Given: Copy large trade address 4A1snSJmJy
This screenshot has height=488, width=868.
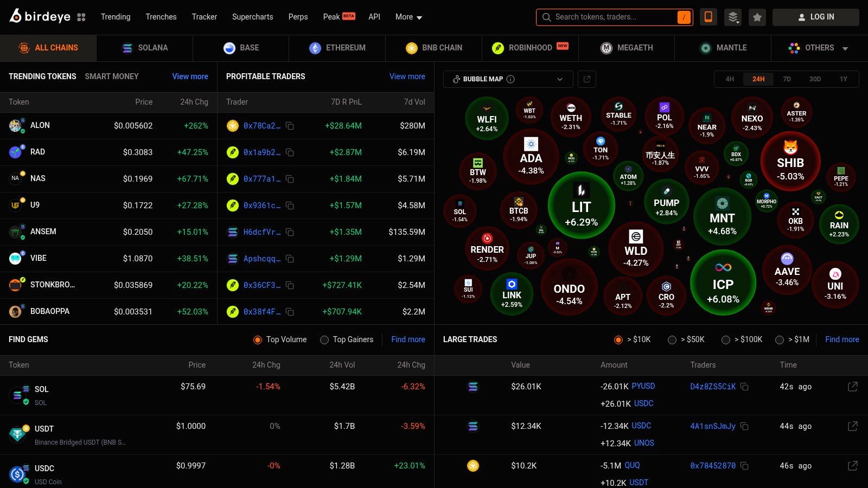Looking at the screenshot, I should [745, 426].
